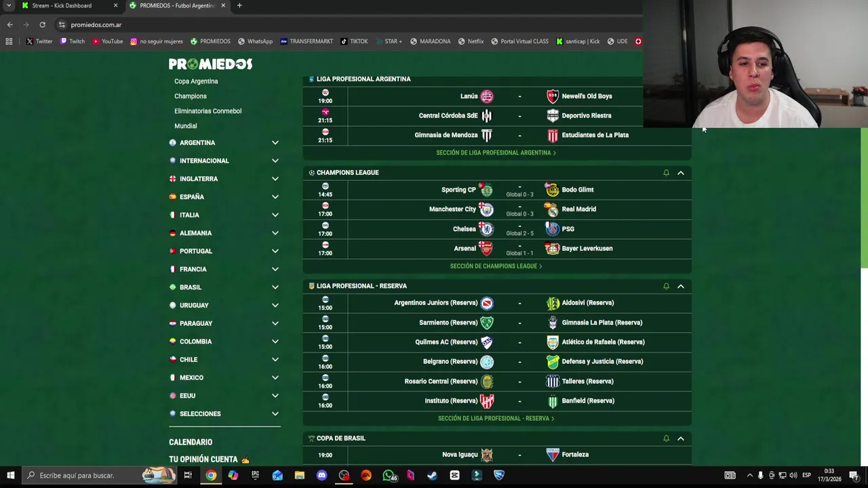Click the Central Córdoba SdE crest
The image size is (868, 488).
pos(487,115)
